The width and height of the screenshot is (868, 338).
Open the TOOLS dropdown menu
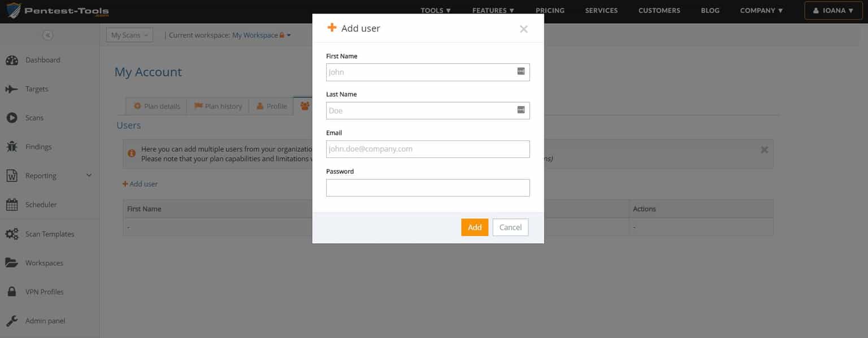(435, 10)
